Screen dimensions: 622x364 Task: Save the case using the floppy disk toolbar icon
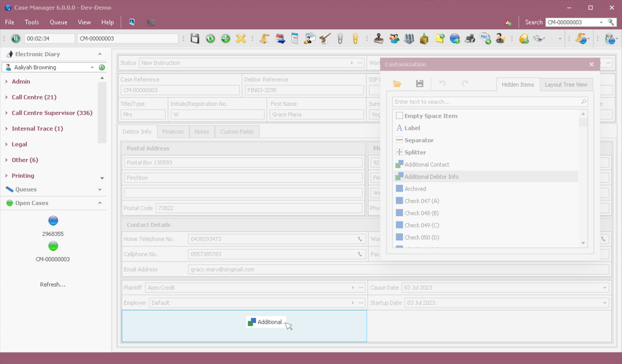[x=194, y=38]
